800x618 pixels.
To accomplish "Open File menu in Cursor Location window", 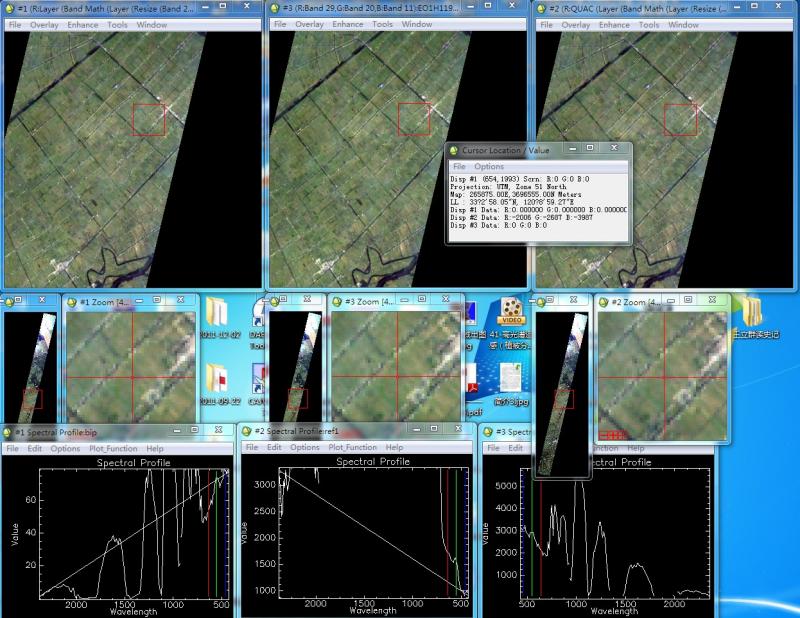I will (x=459, y=166).
